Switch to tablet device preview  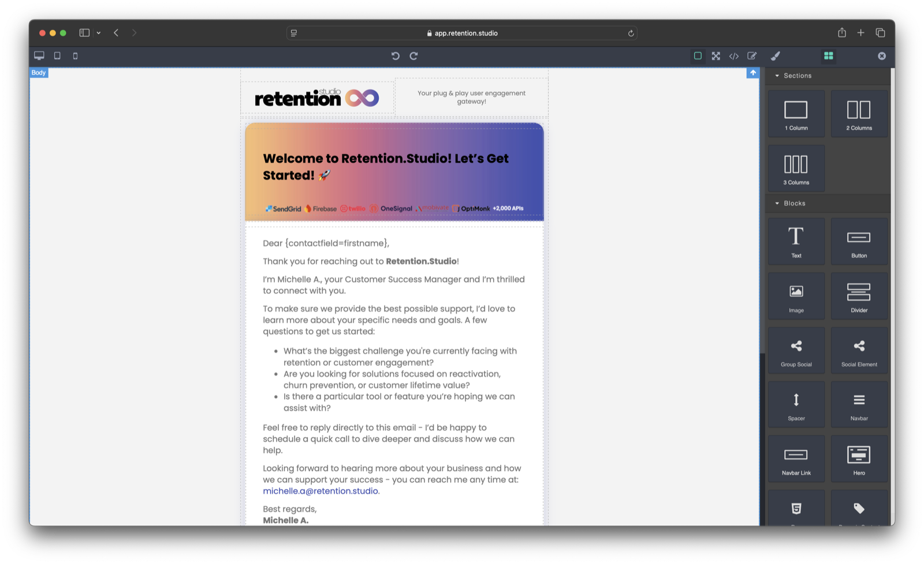click(57, 56)
